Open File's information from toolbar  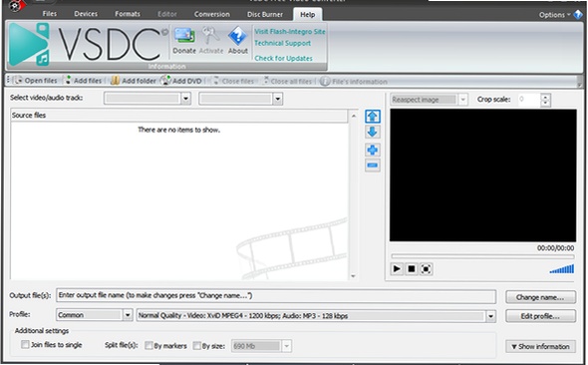[354, 82]
